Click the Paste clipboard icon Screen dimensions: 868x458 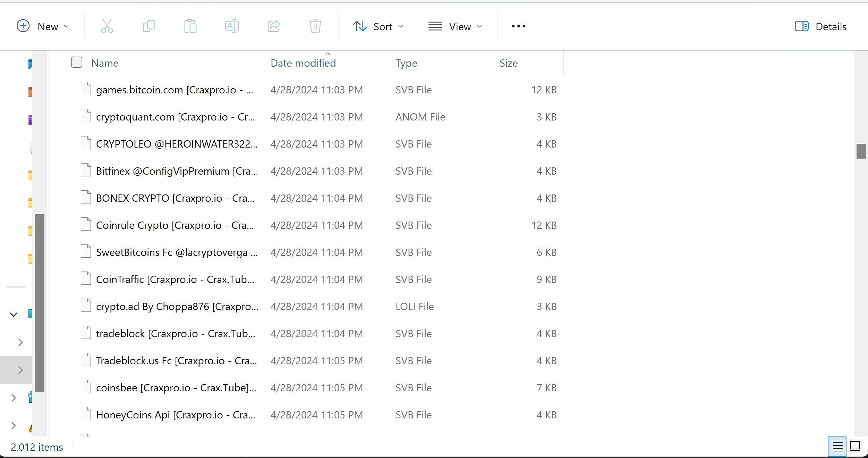click(x=190, y=26)
